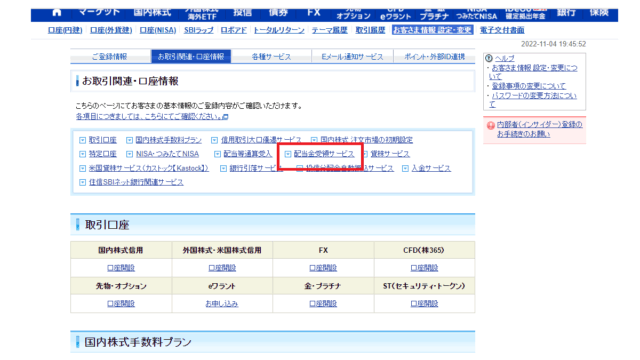Open パスワードの変更方法について help link
640x360 pixels.
[x=533, y=100]
